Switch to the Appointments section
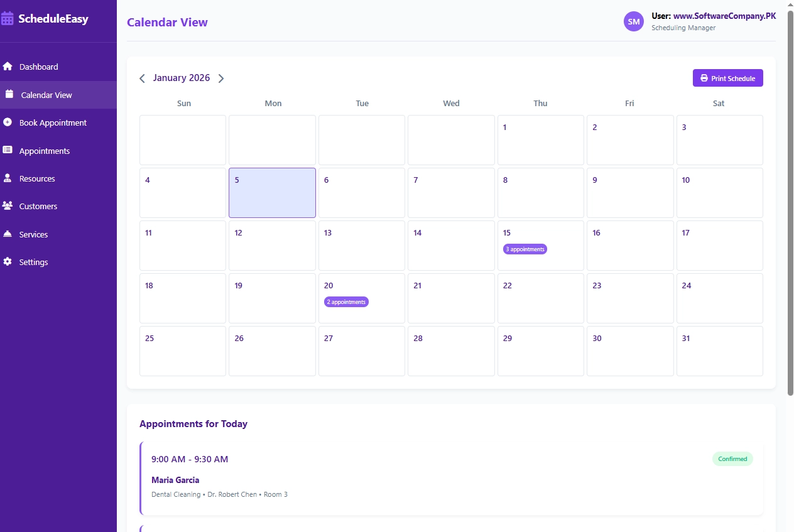 click(x=44, y=150)
